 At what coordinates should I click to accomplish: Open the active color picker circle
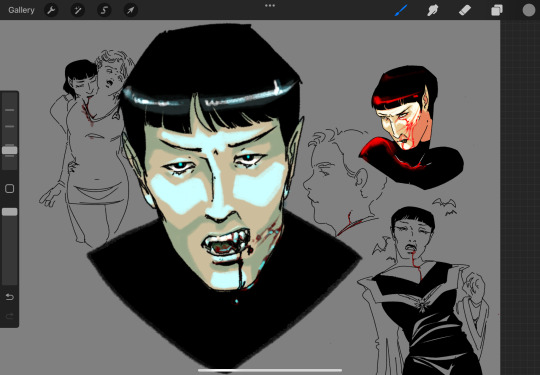529,10
